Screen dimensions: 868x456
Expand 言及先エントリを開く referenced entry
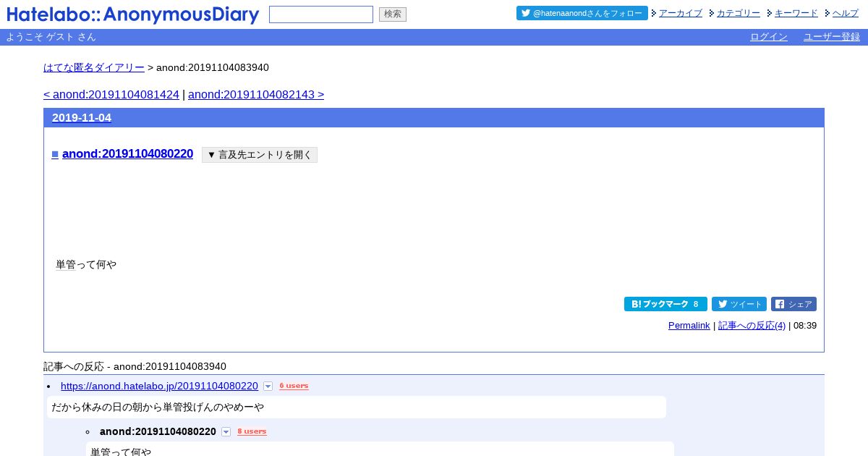pyautogui.click(x=260, y=155)
